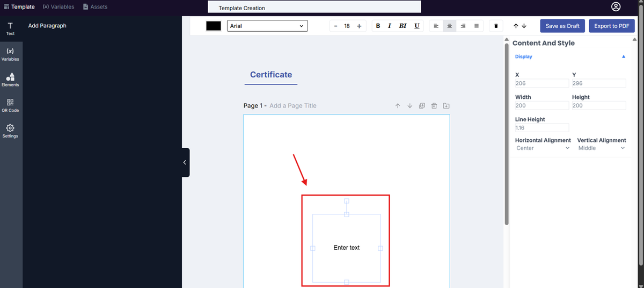
Task: Collapse the left side panel
Action: [185, 162]
